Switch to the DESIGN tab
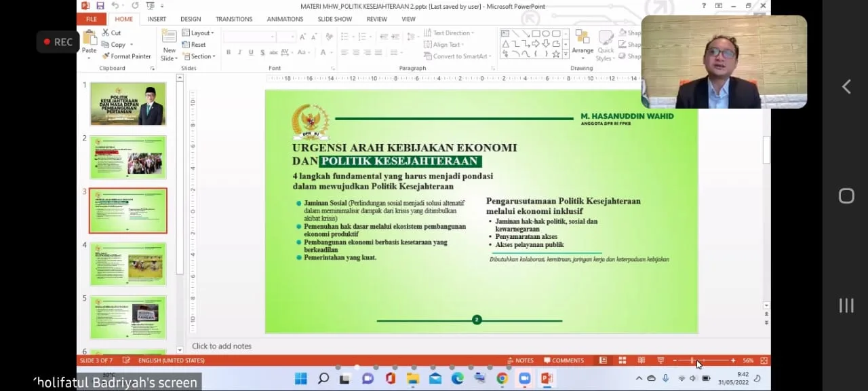868x391 pixels. [x=191, y=19]
